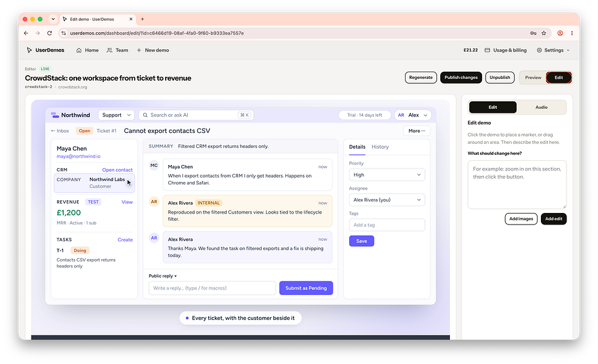The image size is (598, 364).
Task: Open the browser profile icon
Action: pyautogui.click(x=560, y=33)
